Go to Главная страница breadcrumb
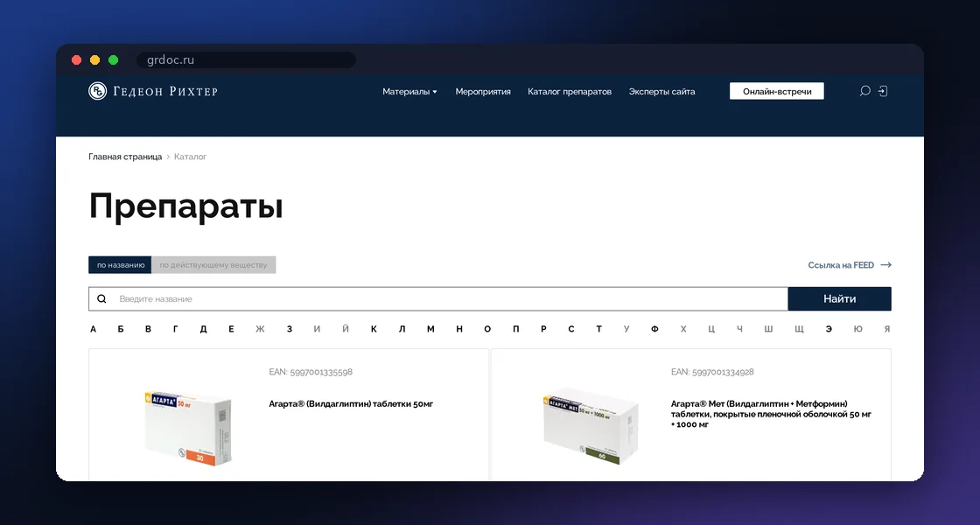The height and width of the screenshot is (525, 980). click(125, 157)
